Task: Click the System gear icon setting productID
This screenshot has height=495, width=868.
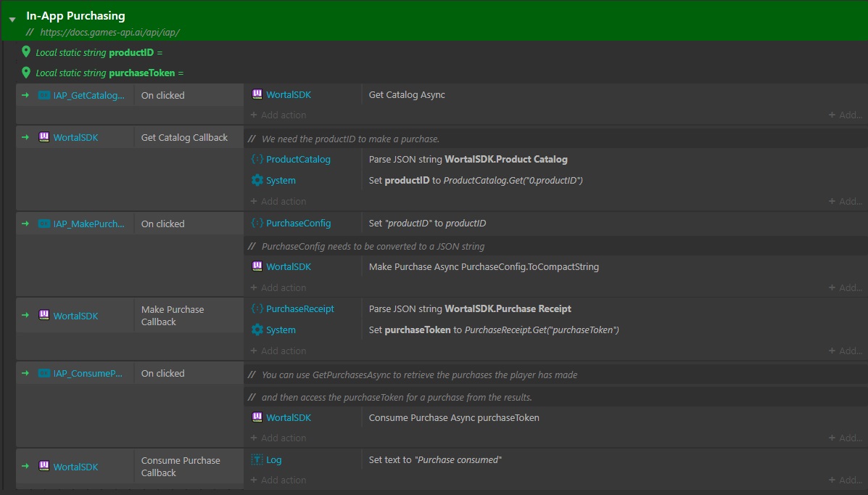Action: click(x=257, y=180)
